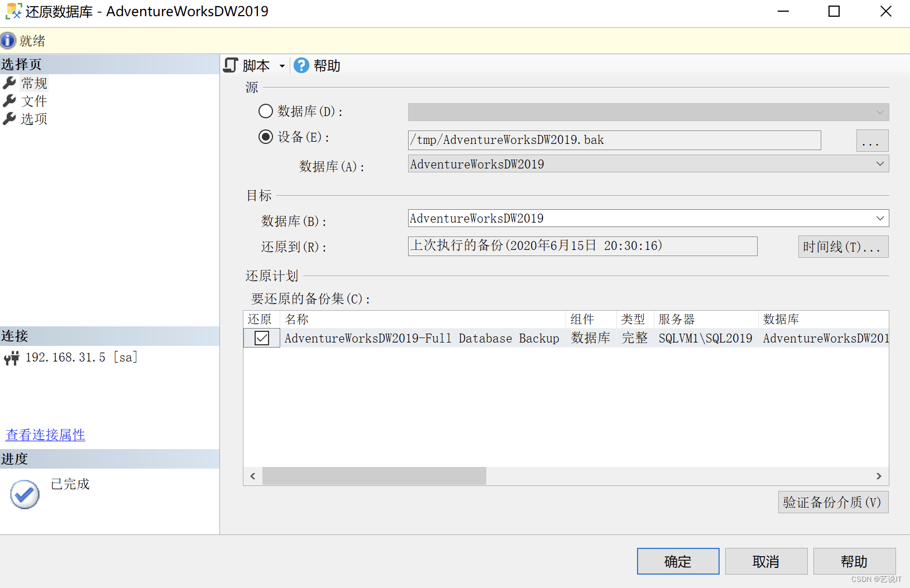Click the backup set horizontal scrollbar thumb
Viewport: 910px width, 588px height.
374,476
